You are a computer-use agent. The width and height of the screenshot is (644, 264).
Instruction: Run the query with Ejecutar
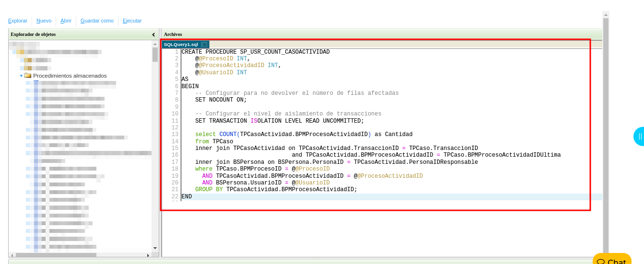click(132, 21)
